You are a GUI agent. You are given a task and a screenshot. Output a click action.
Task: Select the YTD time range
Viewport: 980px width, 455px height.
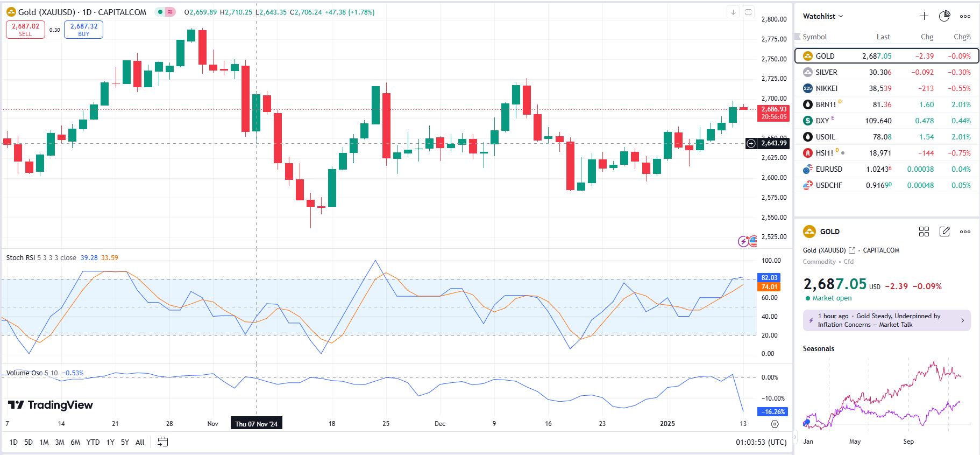(93, 442)
